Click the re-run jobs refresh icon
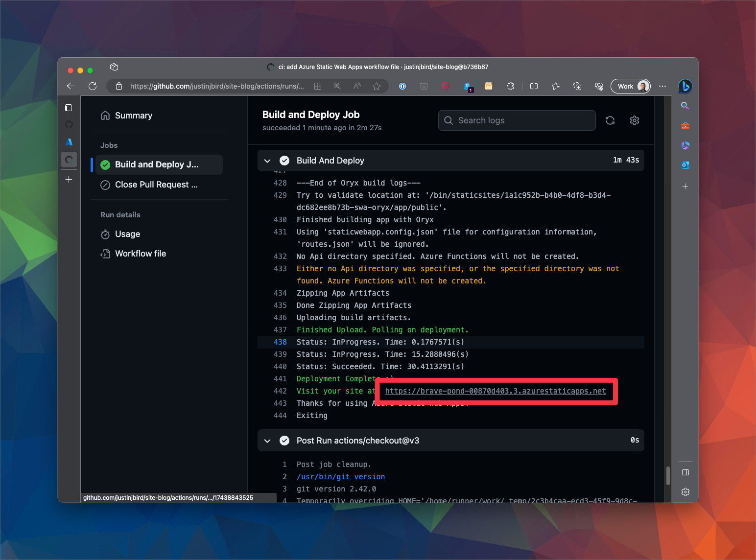This screenshot has width=756, height=560. [x=610, y=120]
